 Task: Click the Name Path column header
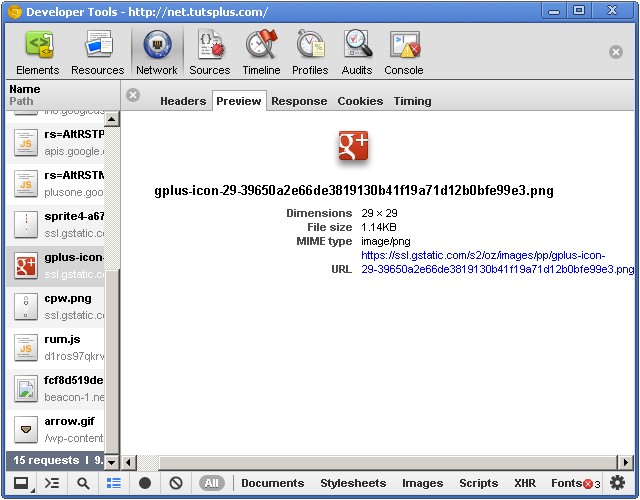click(x=63, y=95)
